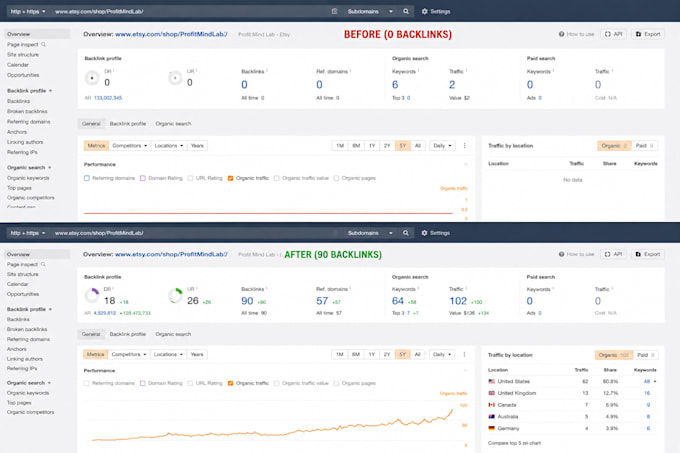Click the organic Keywords value 64
Viewport: 680px width, 453px height.
tap(398, 301)
